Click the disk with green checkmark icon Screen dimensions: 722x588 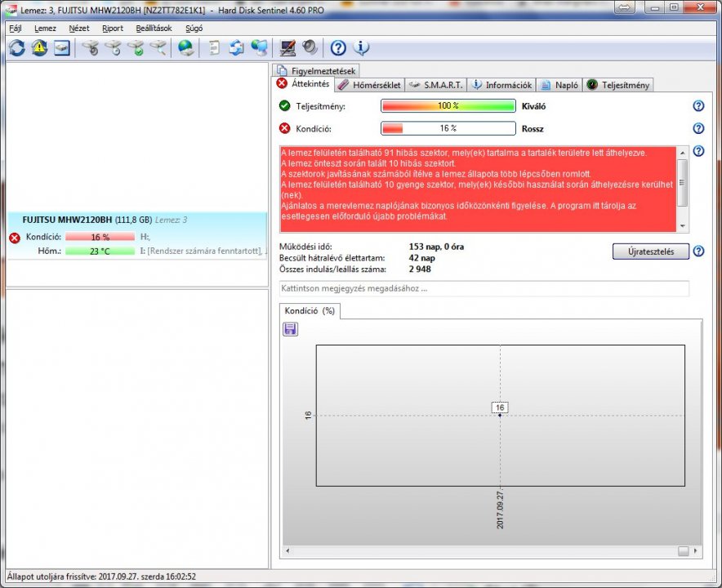point(136,48)
